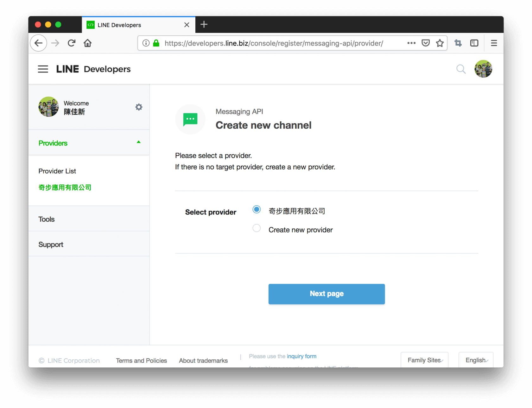Open the Tools section in the sidebar
Viewport: 532px width, 408px height.
[46, 219]
